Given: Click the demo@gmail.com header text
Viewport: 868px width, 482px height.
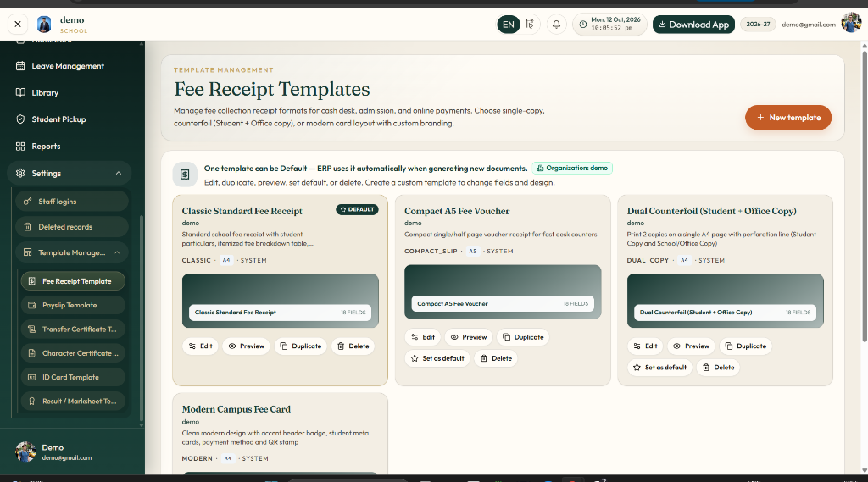Looking at the screenshot, I should (808, 25).
